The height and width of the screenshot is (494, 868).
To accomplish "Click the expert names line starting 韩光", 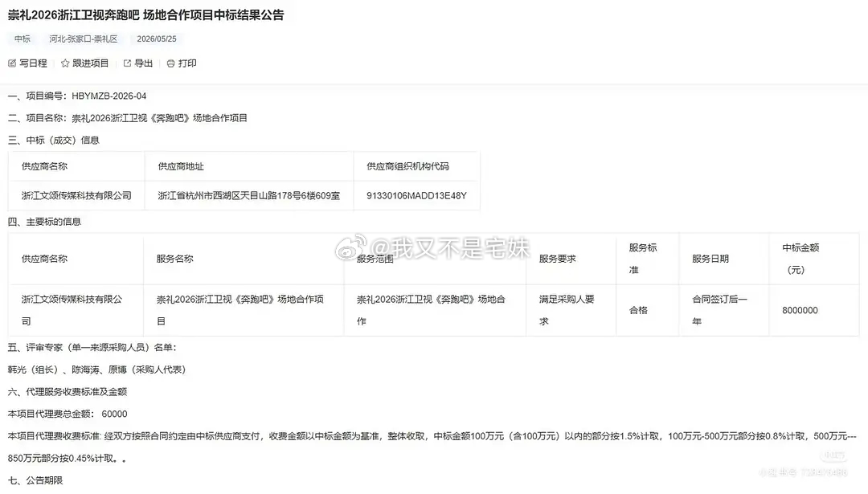I will [x=97, y=369].
